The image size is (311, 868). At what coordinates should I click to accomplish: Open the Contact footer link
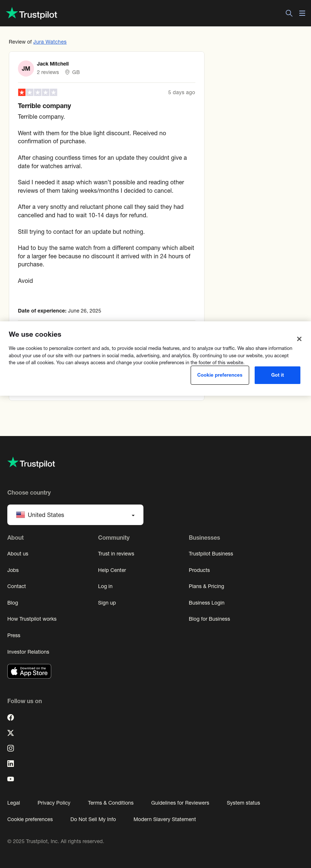pos(16,586)
